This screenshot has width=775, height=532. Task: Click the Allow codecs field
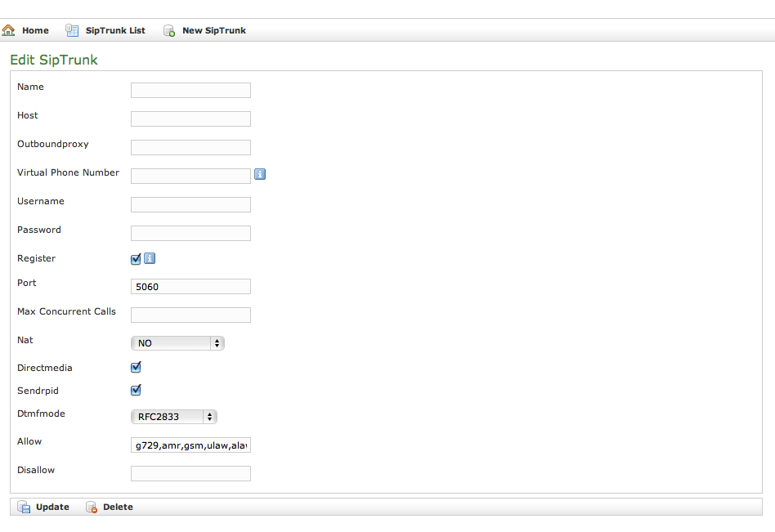click(x=190, y=445)
